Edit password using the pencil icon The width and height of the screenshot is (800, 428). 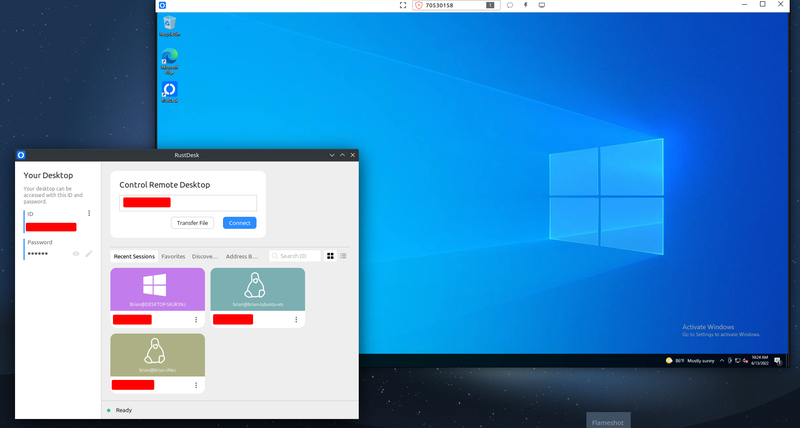click(89, 254)
